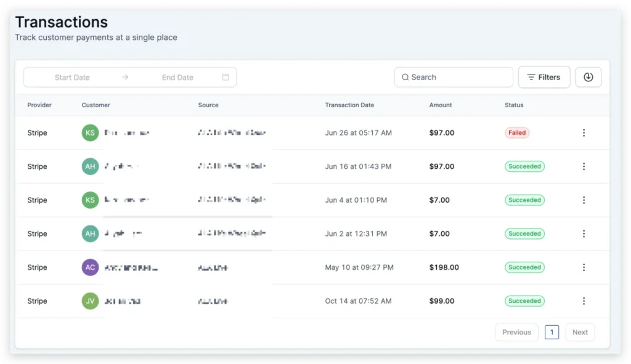Open options menu for the Failed transaction

584,133
